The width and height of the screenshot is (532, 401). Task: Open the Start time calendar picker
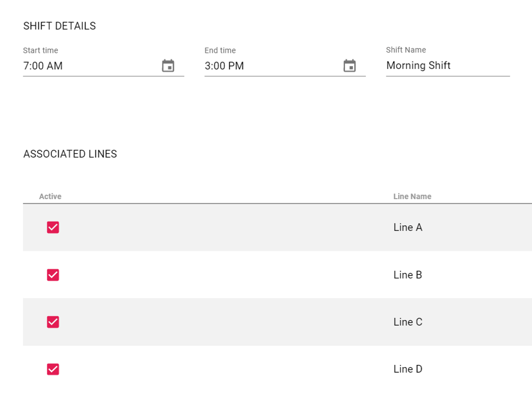click(168, 66)
